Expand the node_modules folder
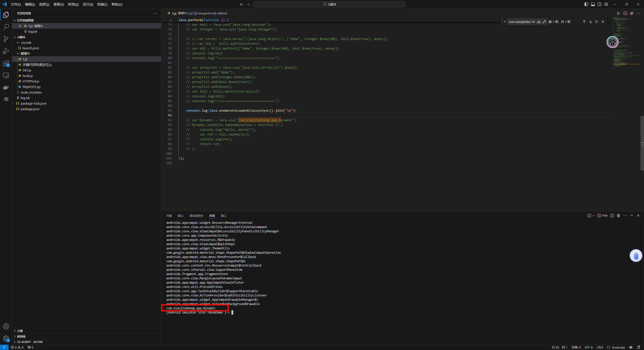Viewport: 644px width, 350px height. tap(31, 92)
